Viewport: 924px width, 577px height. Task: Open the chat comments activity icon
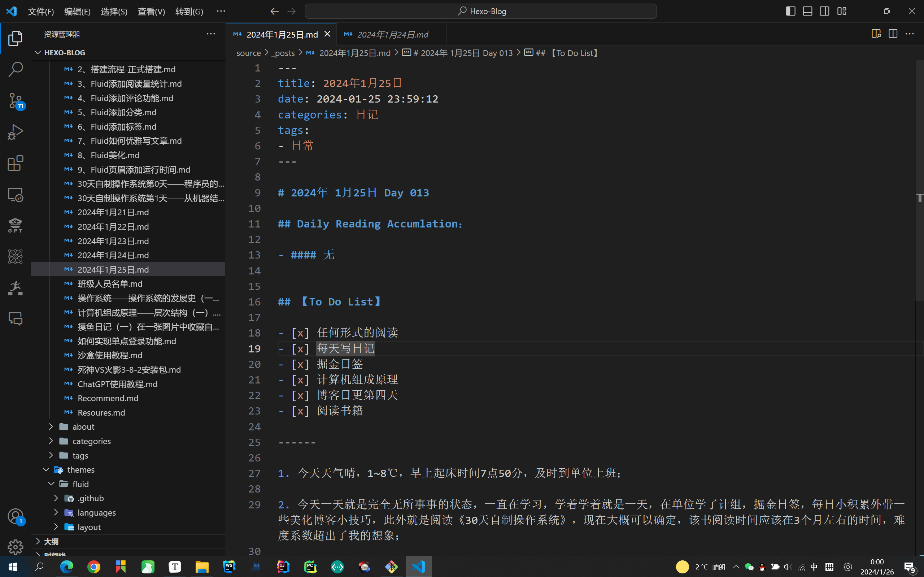(x=15, y=318)
